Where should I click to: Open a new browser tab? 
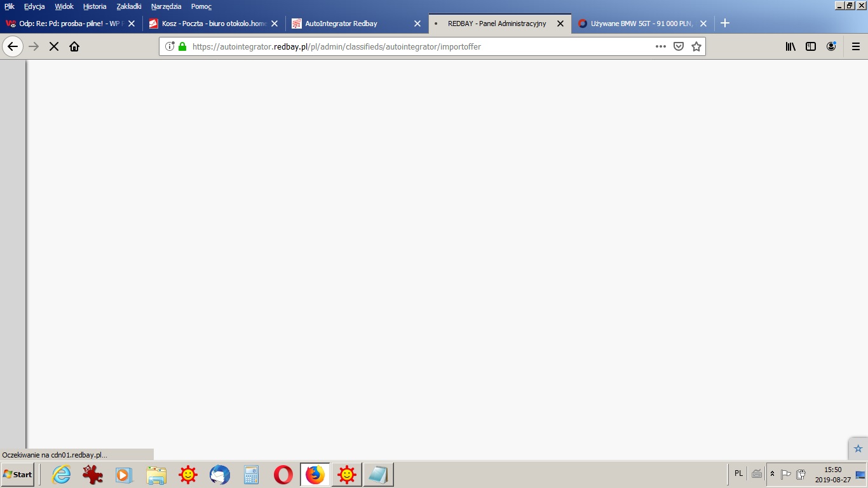click(x=725, y=24)
